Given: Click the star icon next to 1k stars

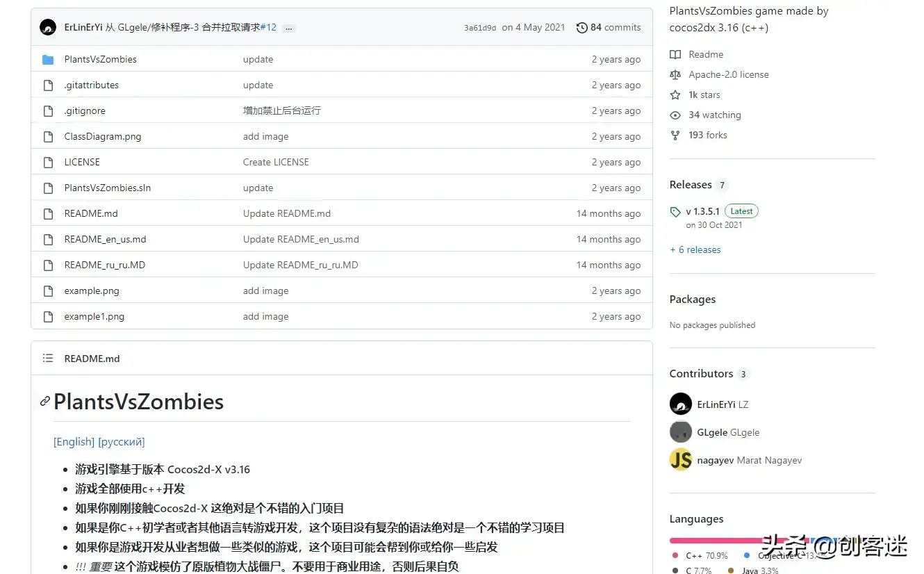Looking at the screenshot, I should click(x=675, y=95).
